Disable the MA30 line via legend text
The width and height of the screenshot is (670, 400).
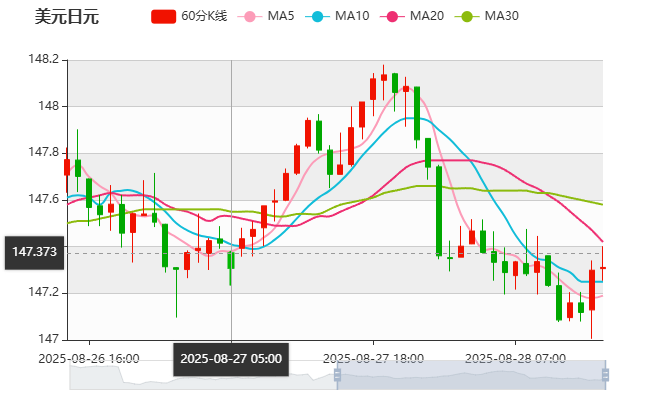[501, 16]
